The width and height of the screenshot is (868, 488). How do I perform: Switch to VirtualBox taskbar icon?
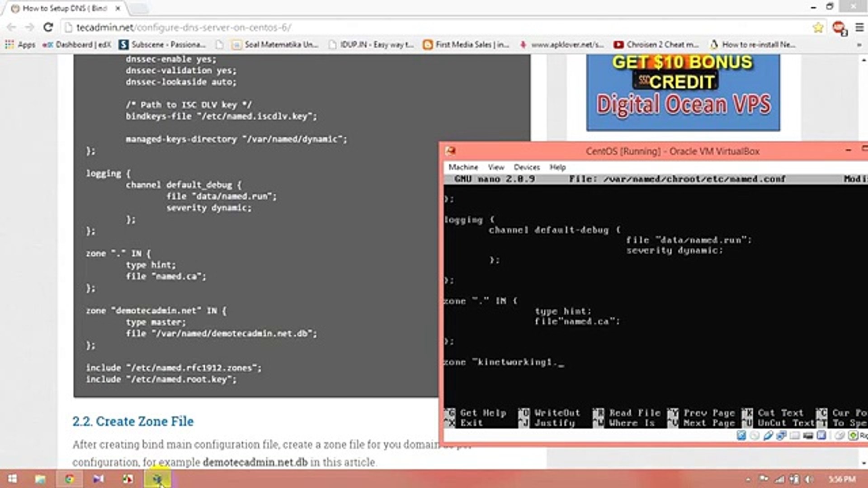tap(157, 479)
